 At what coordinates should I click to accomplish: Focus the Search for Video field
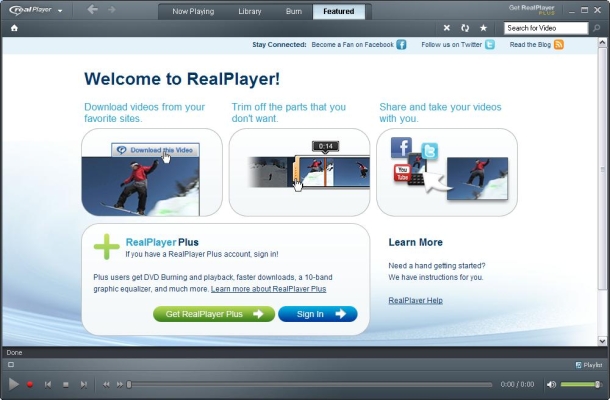point(546,28)
